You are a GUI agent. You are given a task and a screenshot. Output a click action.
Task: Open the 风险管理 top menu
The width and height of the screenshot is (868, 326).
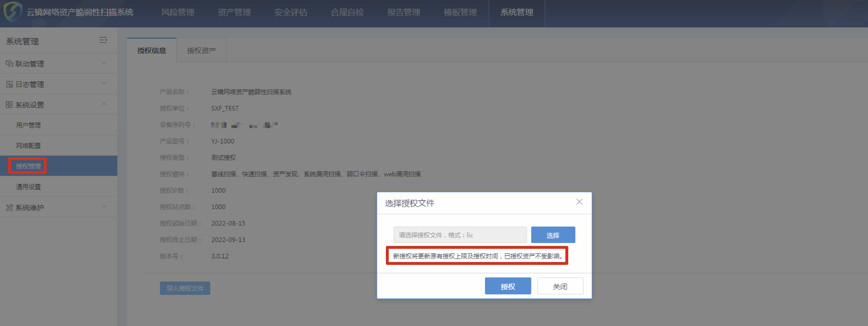point(178,12)
